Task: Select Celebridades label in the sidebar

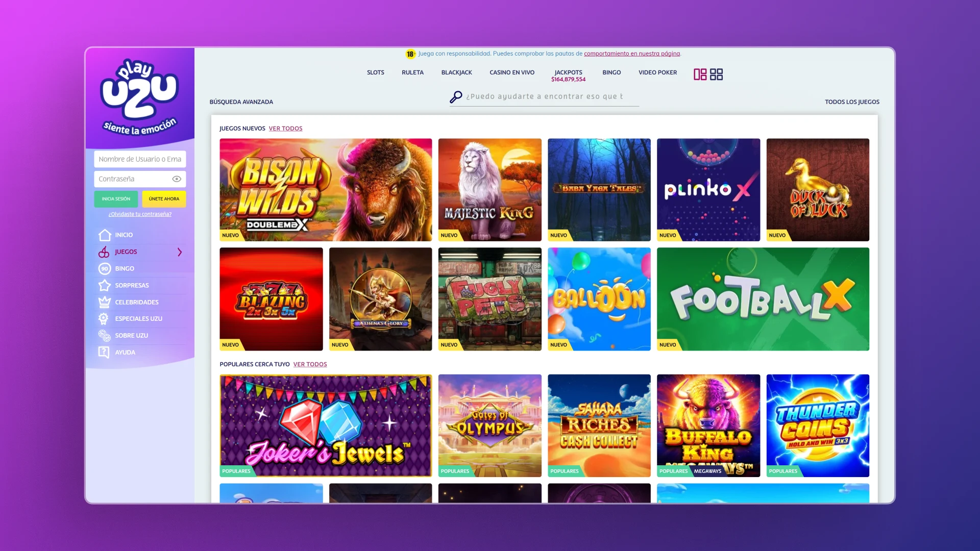Action: point(137,303)
